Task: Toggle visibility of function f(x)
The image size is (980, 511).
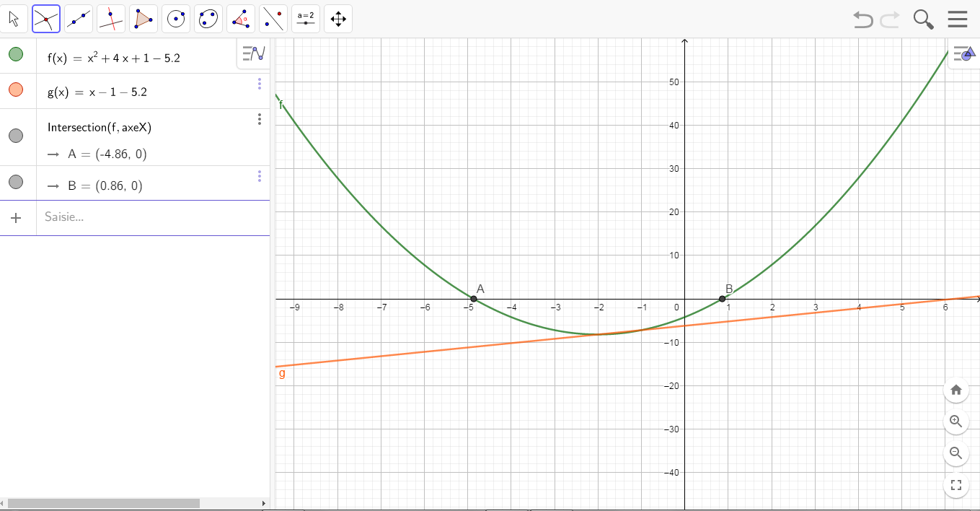Action: [x=16, y=55]
